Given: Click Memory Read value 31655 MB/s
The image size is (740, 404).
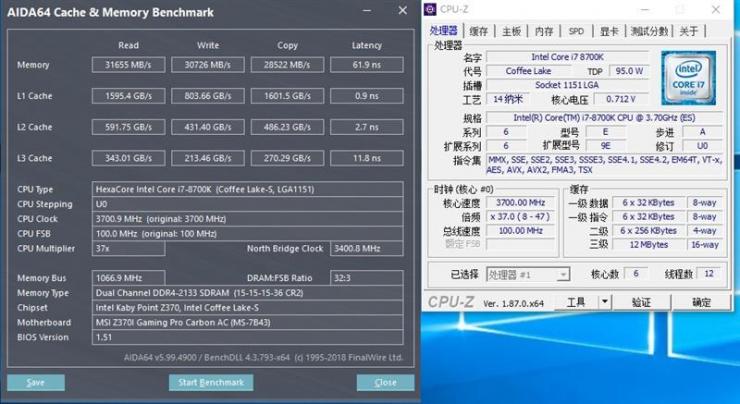Looking at the screenshot, I should [x=128, y=65].
